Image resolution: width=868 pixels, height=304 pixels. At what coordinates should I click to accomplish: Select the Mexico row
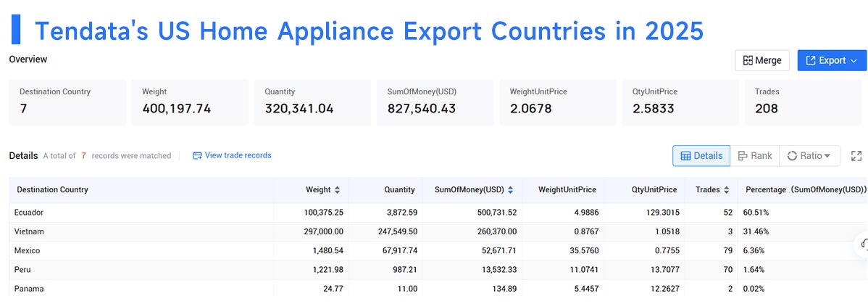click(x=438, y=251)
